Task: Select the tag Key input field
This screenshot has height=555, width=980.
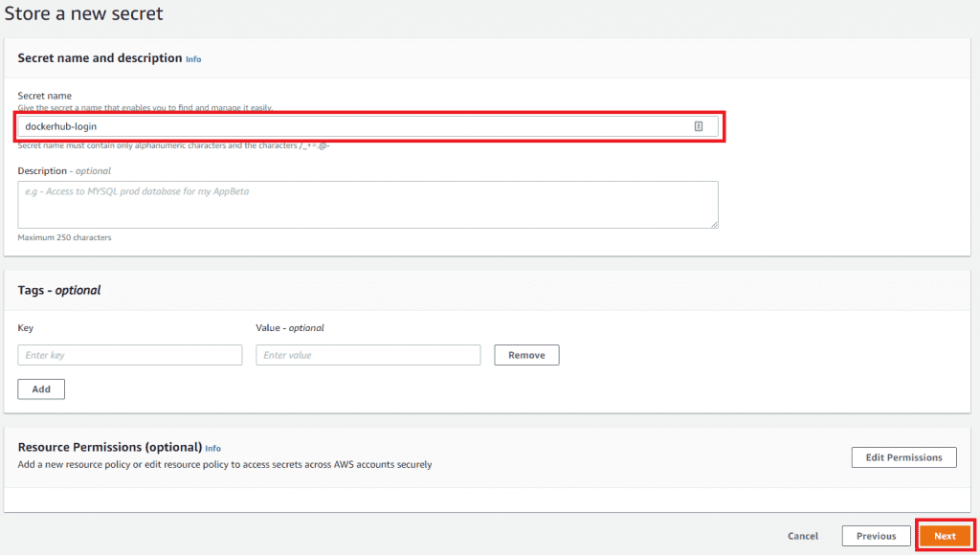Action: pyautogui.click(x=130, y=355)
